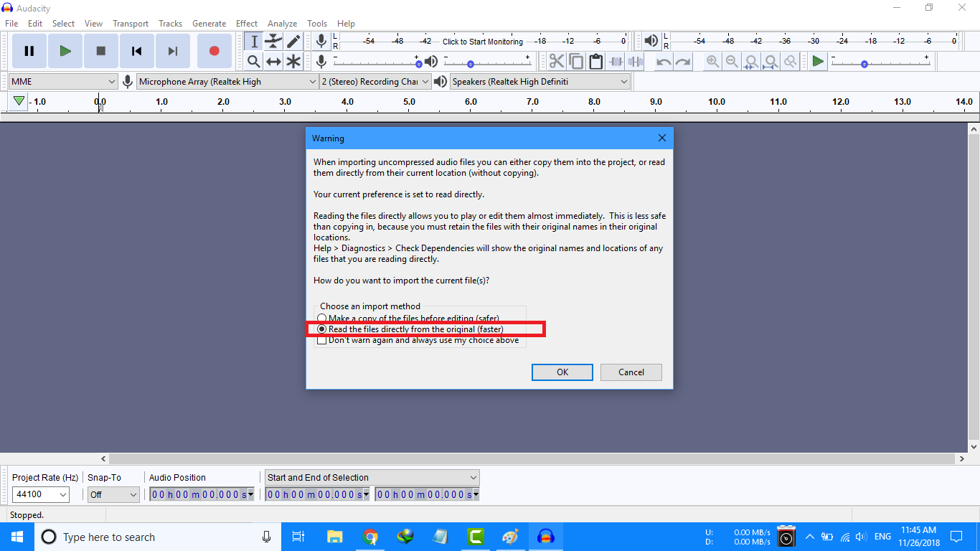This screenshot has height=551, width=980.
Task: Click the recording volume slider knob
Action: pyautogui.click(x=418, y=63)
